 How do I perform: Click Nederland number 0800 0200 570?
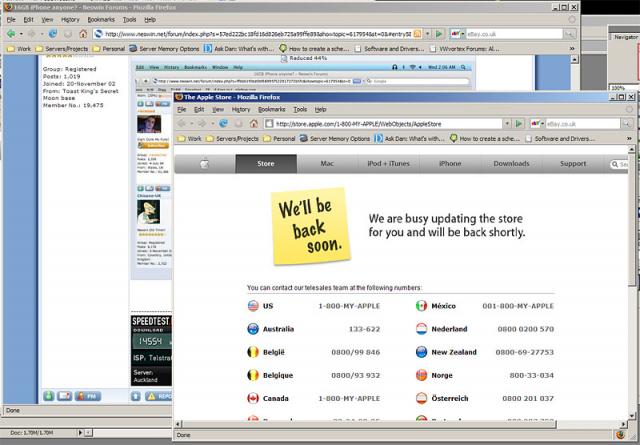coord(526,329)
